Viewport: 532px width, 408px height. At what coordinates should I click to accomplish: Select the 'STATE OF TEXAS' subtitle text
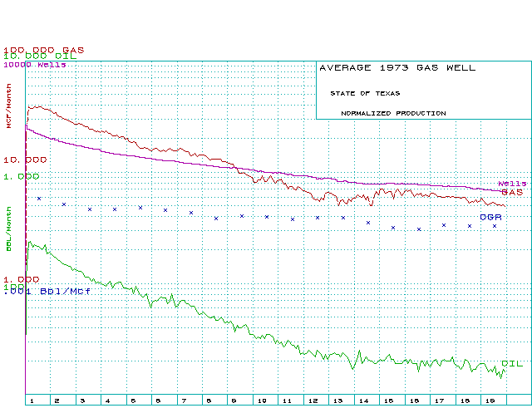[364, 93]
